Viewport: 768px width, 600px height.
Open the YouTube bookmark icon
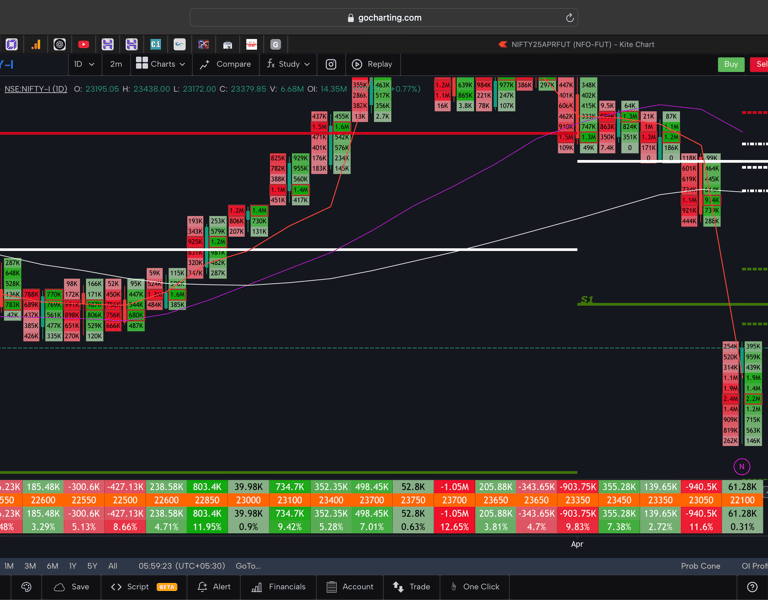pyautogui.click(x=84, y=45)
